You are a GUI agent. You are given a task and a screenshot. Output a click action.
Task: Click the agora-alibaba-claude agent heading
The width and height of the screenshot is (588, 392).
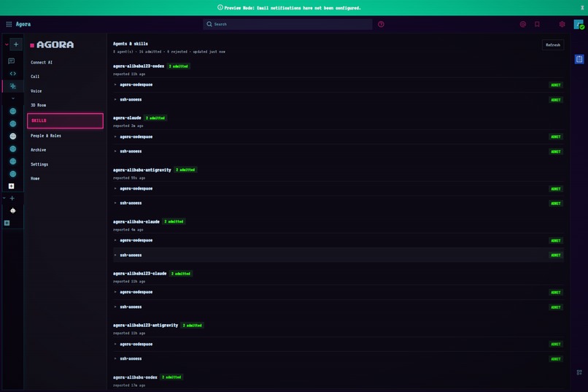136,221
